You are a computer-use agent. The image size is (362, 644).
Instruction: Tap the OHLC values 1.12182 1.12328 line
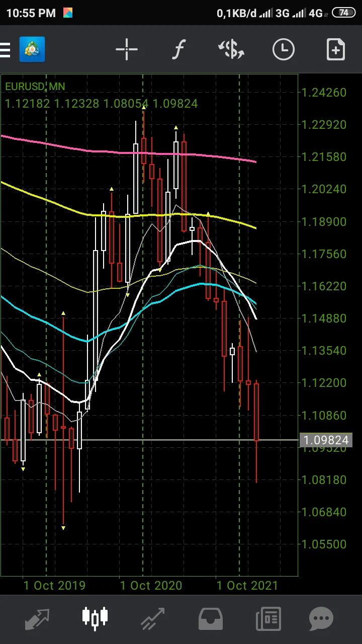tap(101, 104)
